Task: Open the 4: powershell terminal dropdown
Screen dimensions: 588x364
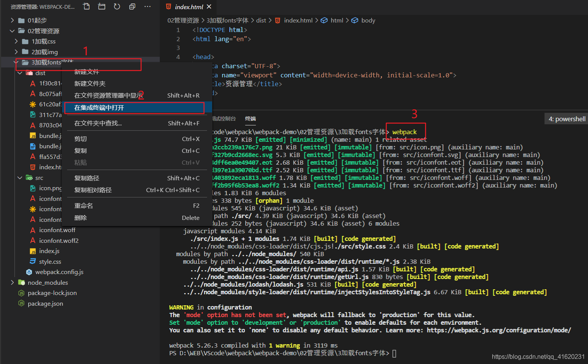Action: (x=566, y=119)
